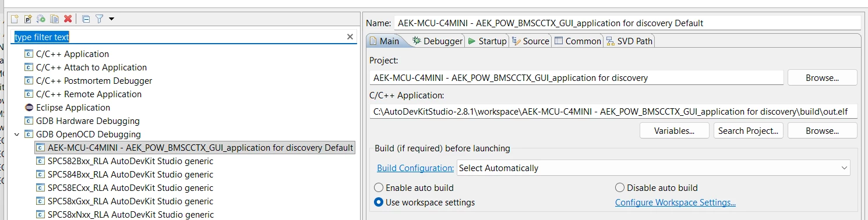Screen dimensions: 868x220
Task: Click Browse button next to Project field
Action: [x=822, y=77]
